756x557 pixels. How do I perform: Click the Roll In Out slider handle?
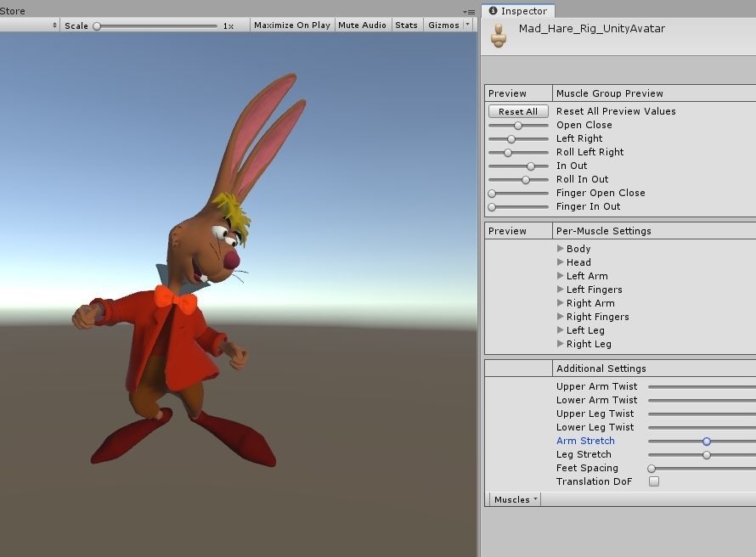click(x=526, y=180)
